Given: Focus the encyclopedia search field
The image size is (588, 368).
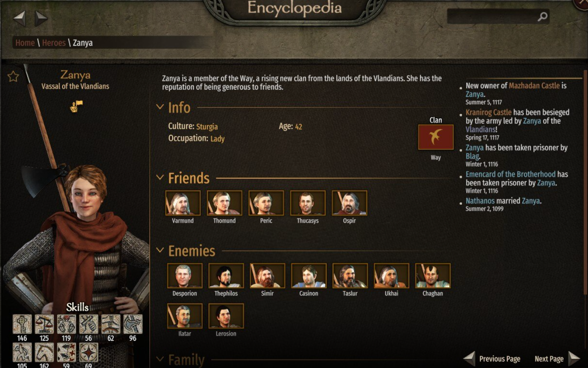Looking at the screenshot, I should (492, 17).
